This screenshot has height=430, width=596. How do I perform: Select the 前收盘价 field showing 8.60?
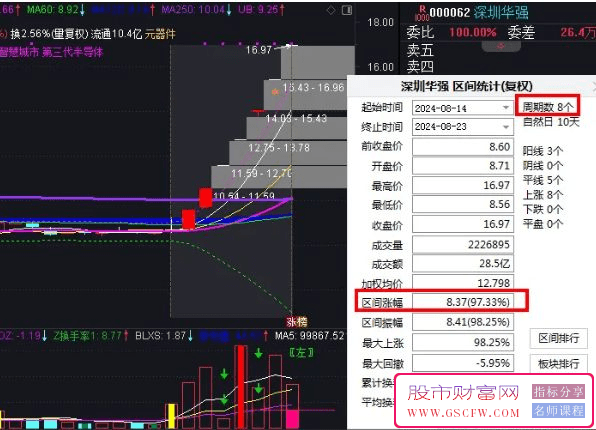pyautogui.click(x=463, y=147)
